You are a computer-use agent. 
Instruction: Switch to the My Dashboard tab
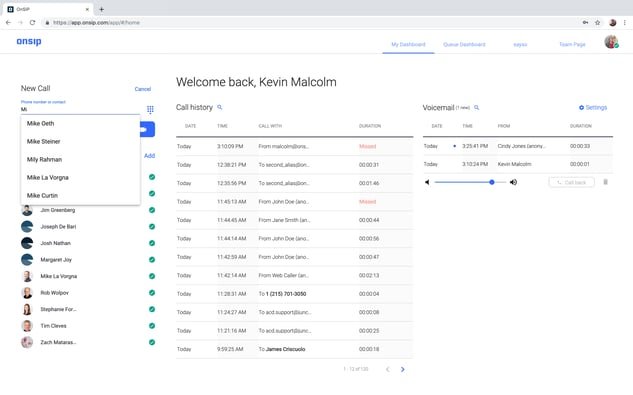coord(408,44)
